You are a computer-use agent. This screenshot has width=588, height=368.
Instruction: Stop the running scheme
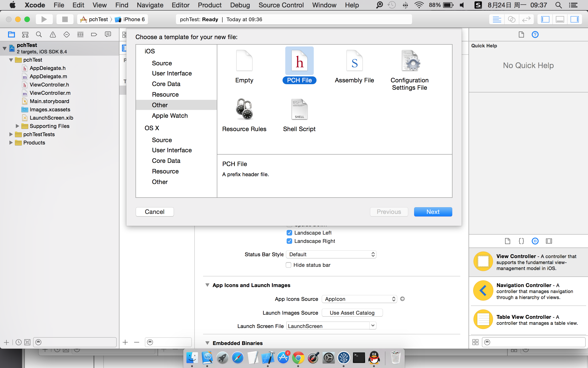(65, 19)
